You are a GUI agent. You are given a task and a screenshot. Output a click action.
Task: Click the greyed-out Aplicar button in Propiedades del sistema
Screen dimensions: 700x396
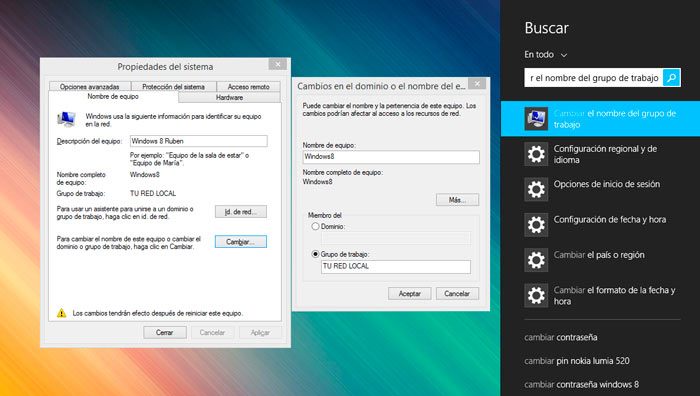click(260, 333)
